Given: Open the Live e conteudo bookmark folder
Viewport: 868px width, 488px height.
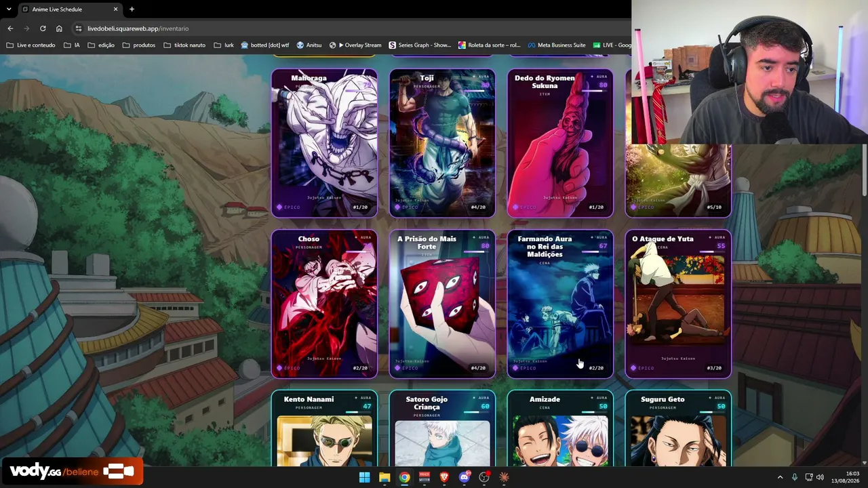Looking at the screenshot, I should (31, 45).
